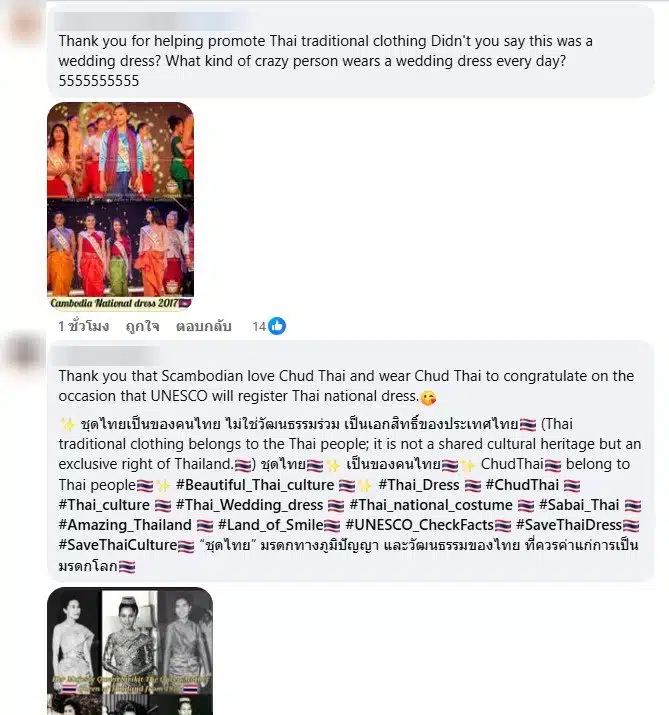Viewport: 669px width, 715px height.
Task: Click the #Thai_Dress hashtag
Action: click(x=419, y=485)
